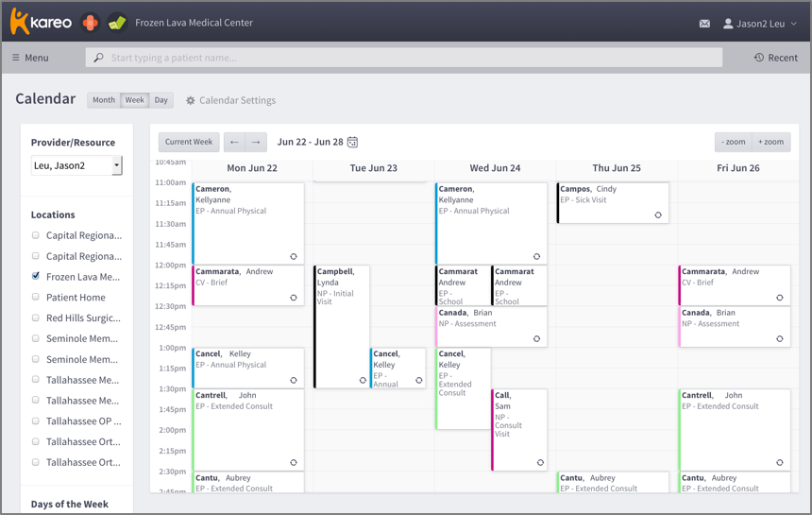Click status icon on Monday Cancel, Kelley appointment

coord(294,380)
